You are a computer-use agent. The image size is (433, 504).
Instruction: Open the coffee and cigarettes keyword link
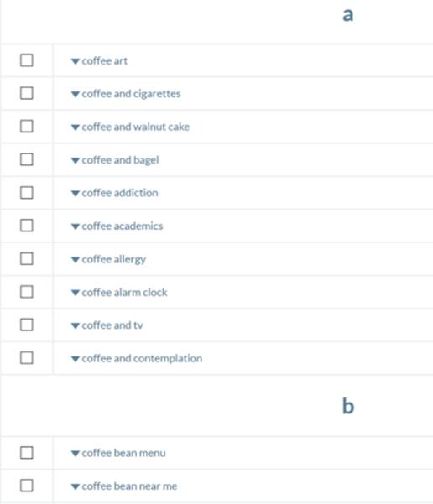[131, 94]
